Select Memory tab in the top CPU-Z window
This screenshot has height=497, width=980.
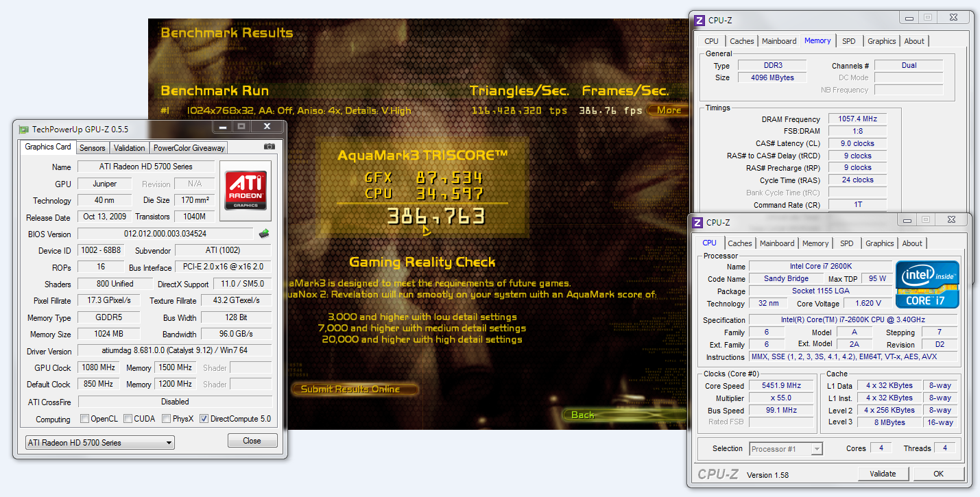click(817, 40)
